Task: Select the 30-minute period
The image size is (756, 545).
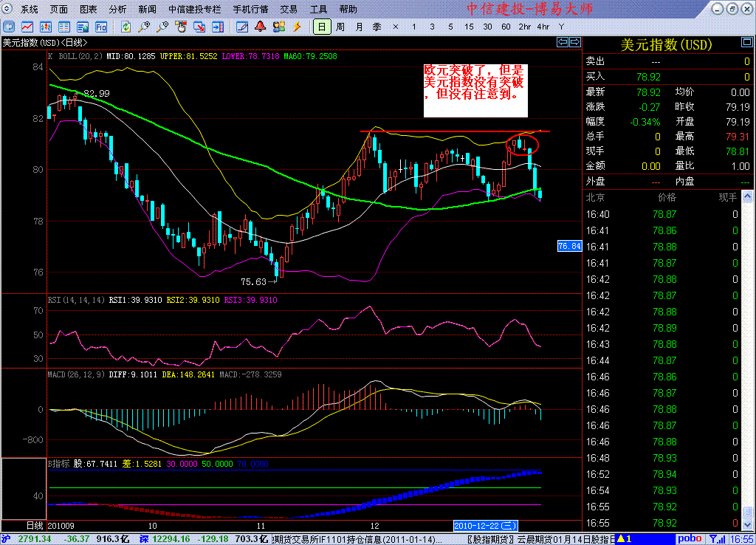Action: tap(487, 27)
